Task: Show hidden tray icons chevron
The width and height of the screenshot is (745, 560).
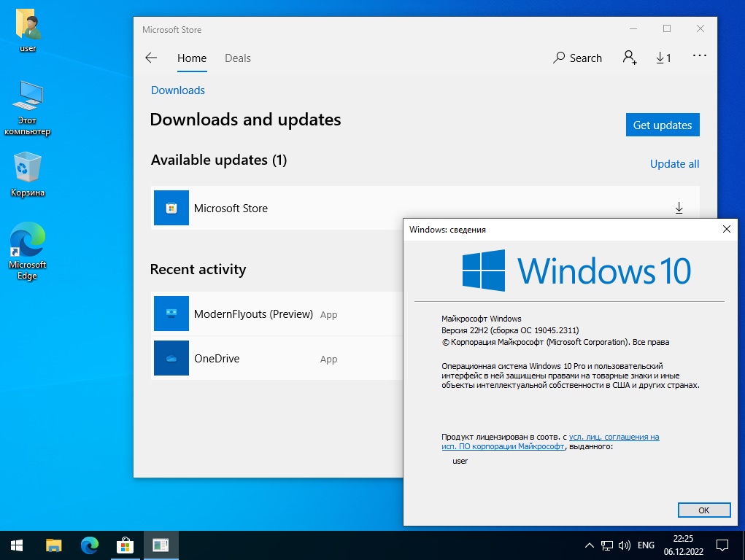Action: coord(589,545)
